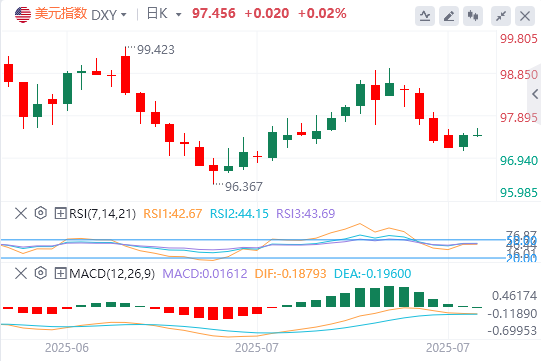
Task: Select the 99.423 high price candlestick
Action: (125, 71)
